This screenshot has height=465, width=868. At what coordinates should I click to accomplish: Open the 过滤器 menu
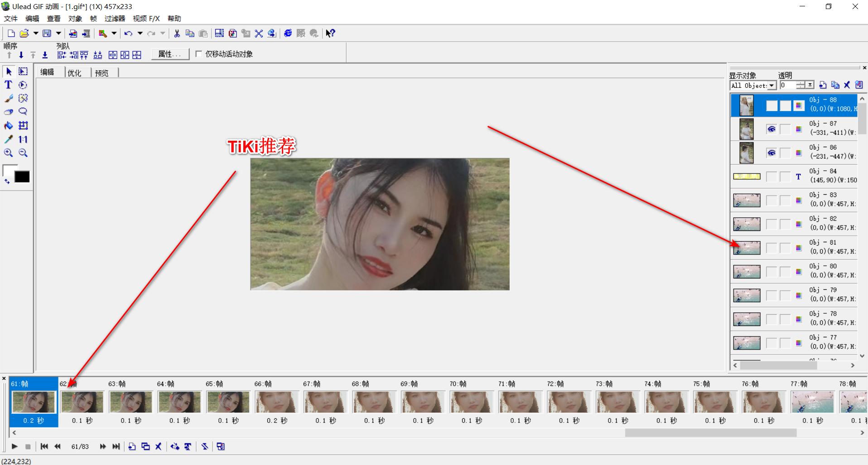115,19
